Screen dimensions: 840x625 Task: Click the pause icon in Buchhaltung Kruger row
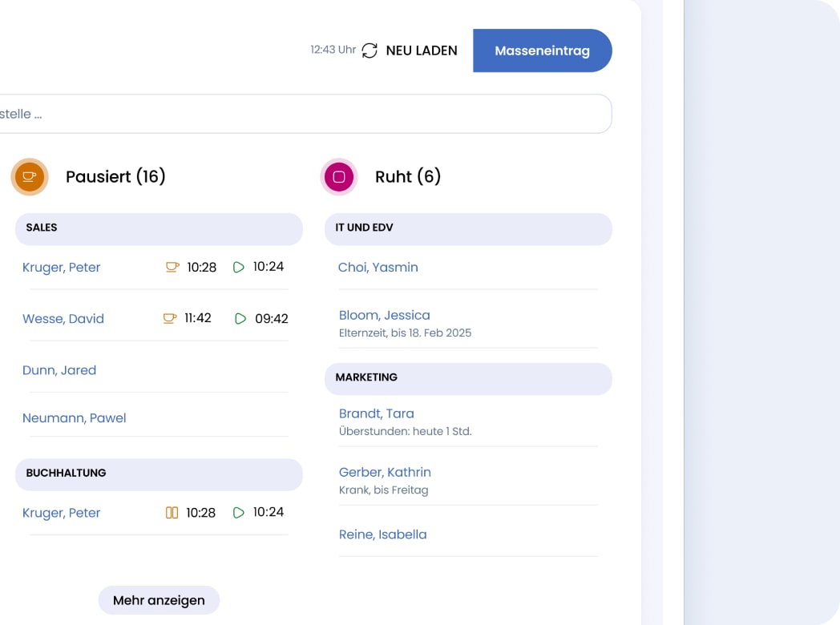(x=172, y=513)
